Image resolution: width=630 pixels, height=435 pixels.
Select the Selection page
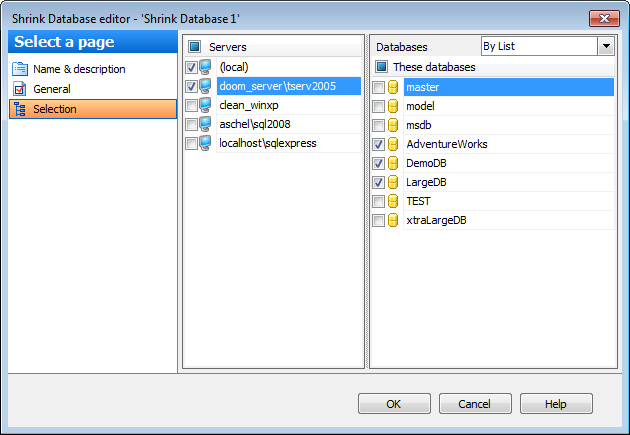(93, 109)
